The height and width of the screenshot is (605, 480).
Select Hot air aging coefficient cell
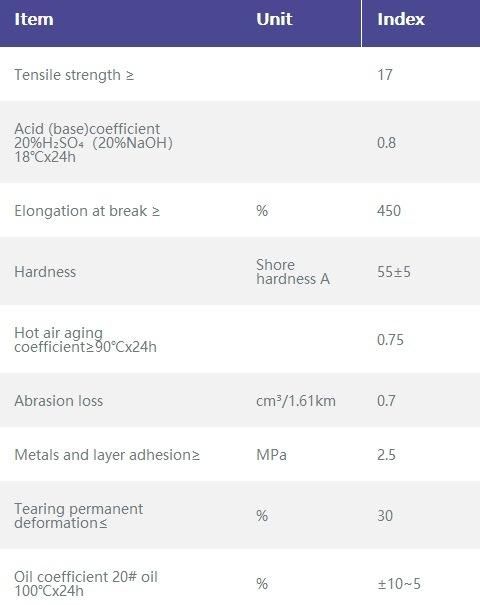[85, 340]
